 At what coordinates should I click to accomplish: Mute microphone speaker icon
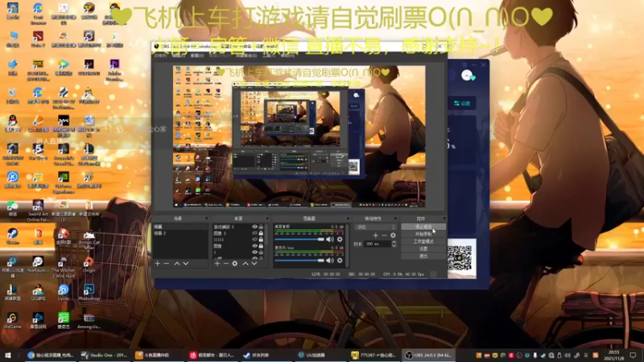point(330,261)
